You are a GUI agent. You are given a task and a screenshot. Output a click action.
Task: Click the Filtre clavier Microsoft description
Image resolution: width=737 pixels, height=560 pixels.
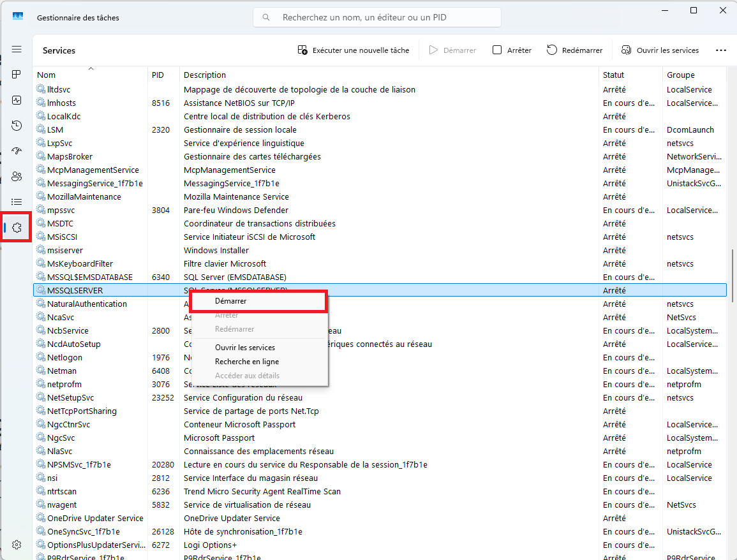click(225, 263)
